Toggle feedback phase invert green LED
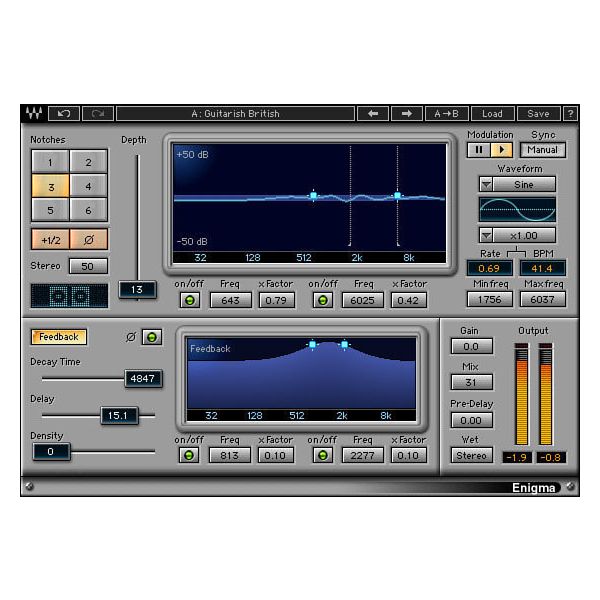 (151, 337)
